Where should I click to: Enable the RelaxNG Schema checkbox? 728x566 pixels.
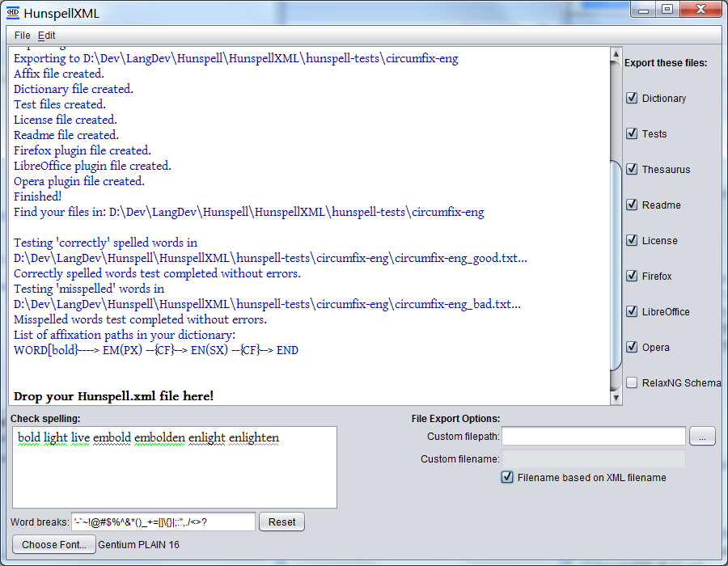(632, 382)
